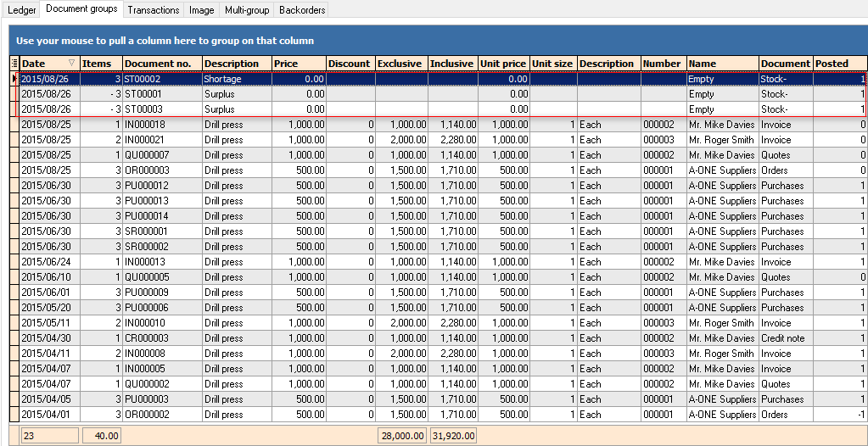Switch to the Ledger tab
This screenshot has height=446, width=868.
(x=21, y=10)
